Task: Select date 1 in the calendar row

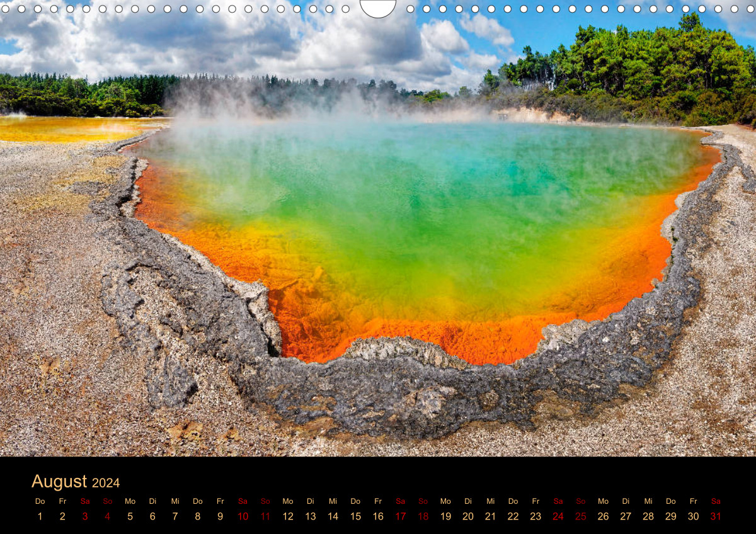Action: 40,516
